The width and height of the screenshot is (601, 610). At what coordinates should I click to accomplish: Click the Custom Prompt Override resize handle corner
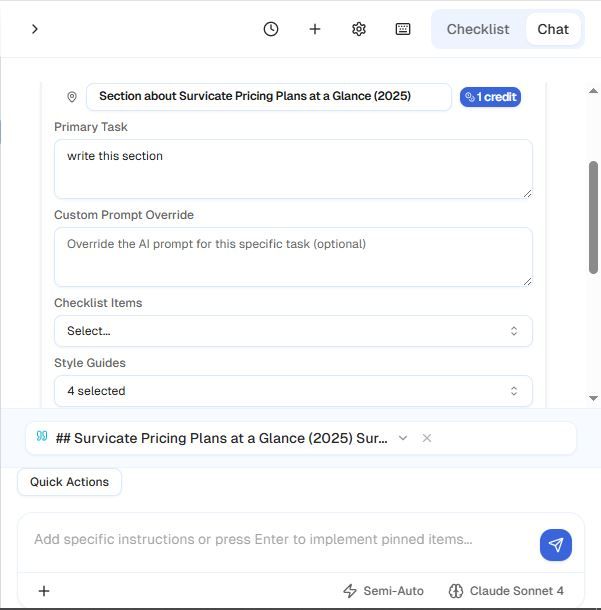click(527, 281)
